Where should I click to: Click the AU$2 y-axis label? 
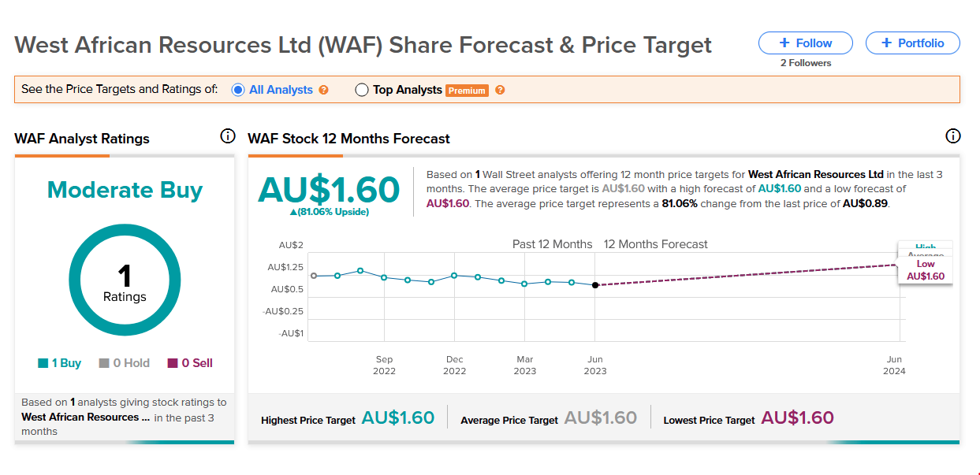tap(291, 245)
